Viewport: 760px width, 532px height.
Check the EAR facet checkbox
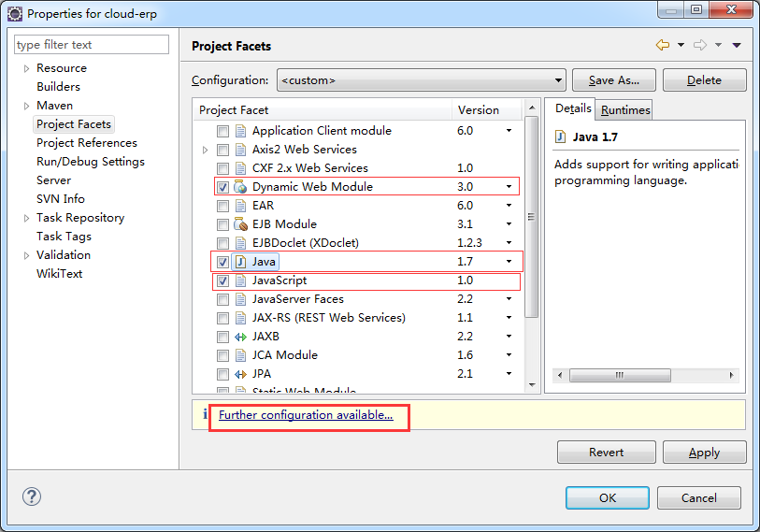pyautogui.click(x=223, y=206)
